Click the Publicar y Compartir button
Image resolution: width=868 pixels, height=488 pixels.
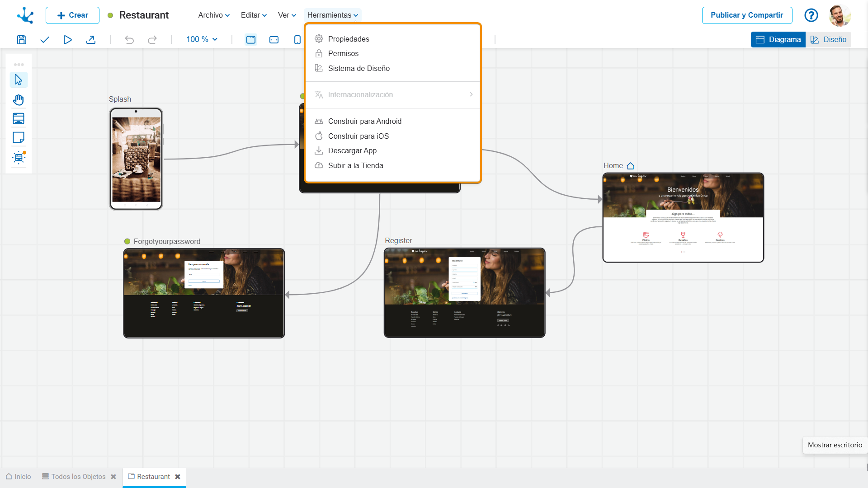pos(747,15)
